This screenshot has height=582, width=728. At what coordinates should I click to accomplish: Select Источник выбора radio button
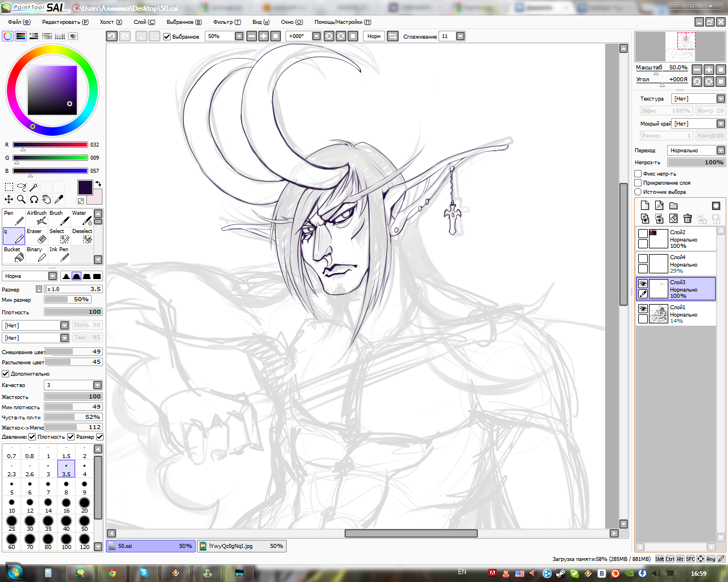click(x=638, y=192)
